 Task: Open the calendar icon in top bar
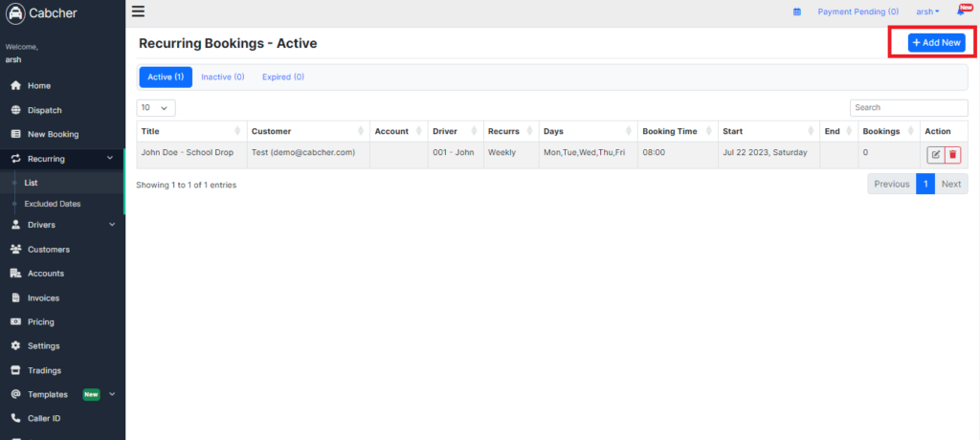tap(797, 11)
